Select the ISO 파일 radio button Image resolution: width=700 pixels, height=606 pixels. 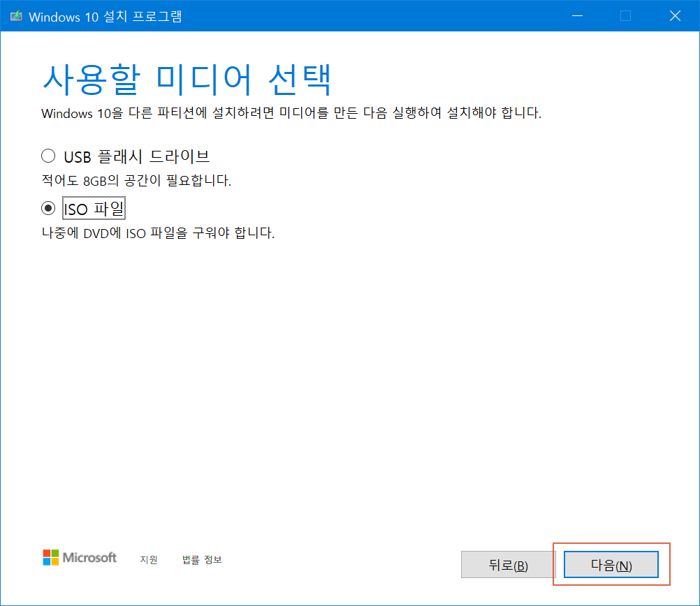point(48,208)
